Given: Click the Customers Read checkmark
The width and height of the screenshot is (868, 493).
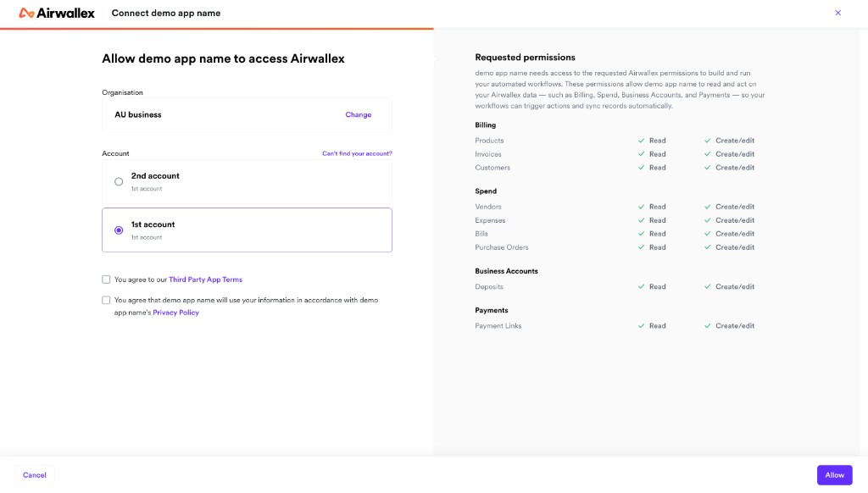Looking at the screenshot, I should (641, 167).
